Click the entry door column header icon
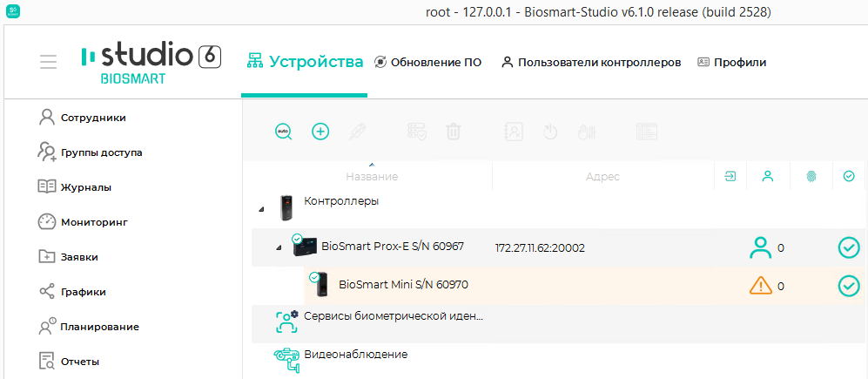The image size is (868, 379). tap(730, 176)
